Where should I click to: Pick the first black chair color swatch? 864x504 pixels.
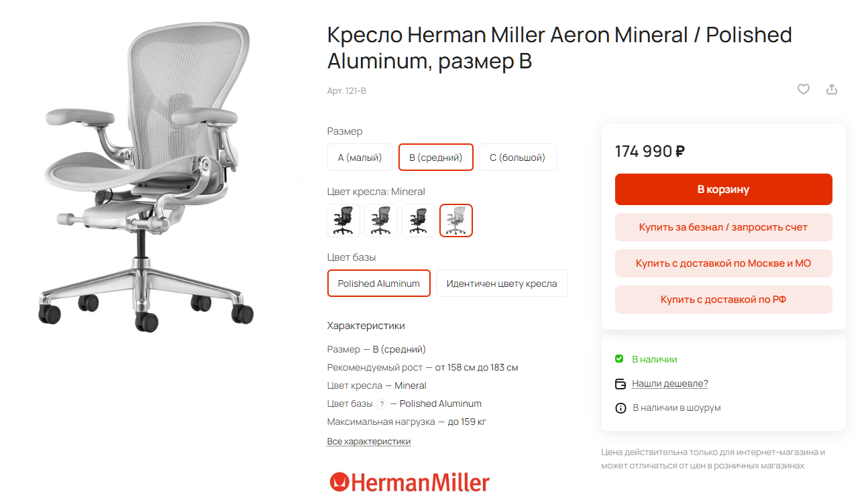(343, 220)
